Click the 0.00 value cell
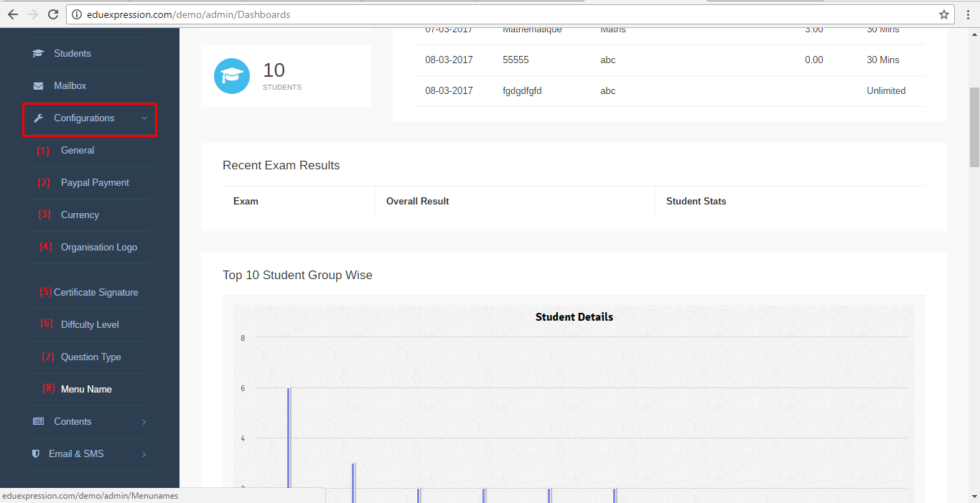The width and height of the screenshot is (980, 503). (x=814, y=60)
